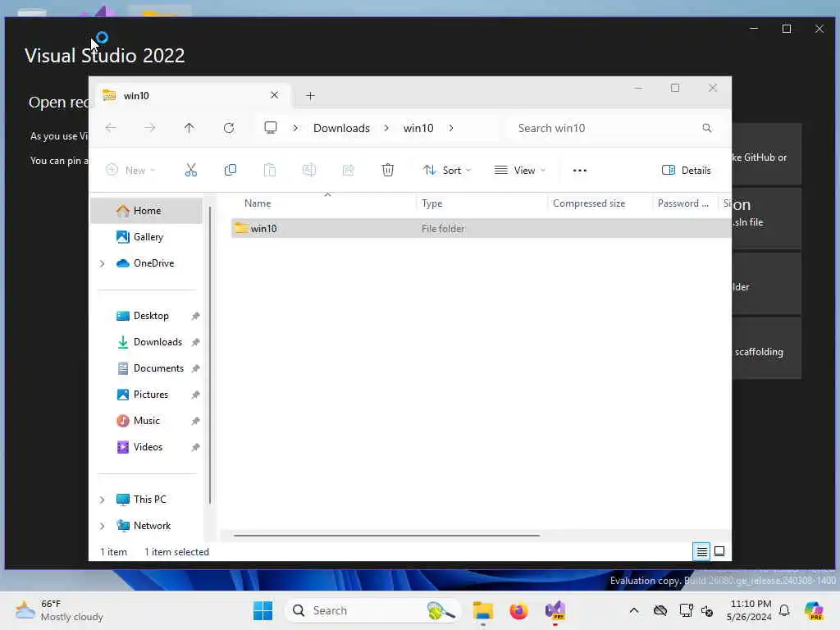This screenshot has width=840, height=630.
Task: Click the Share icon in toolbar
Action: tap(348, 171)
